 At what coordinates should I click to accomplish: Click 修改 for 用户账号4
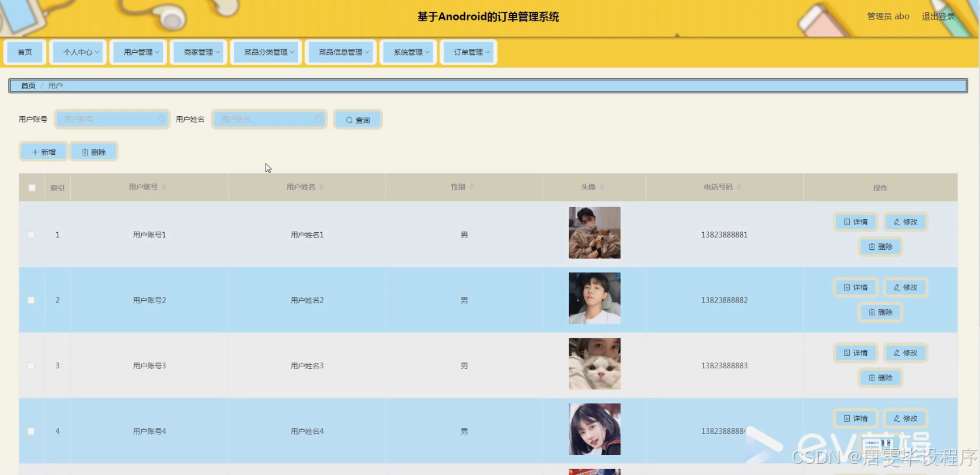906,418
